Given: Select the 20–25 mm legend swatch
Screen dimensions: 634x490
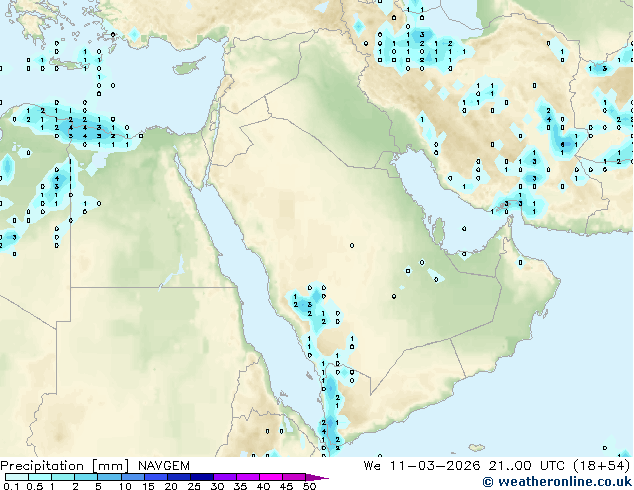Looking at the screenshot, I should 178,477.
